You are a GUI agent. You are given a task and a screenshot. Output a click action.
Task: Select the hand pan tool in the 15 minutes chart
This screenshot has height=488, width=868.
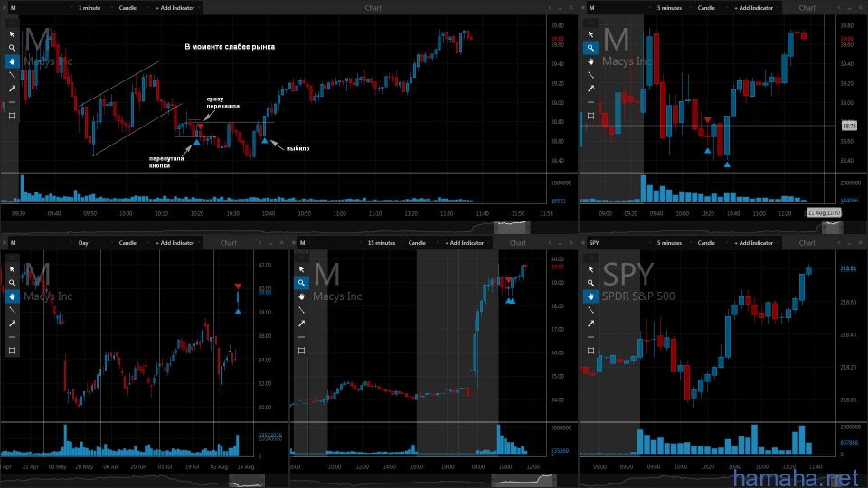[301, 296]
